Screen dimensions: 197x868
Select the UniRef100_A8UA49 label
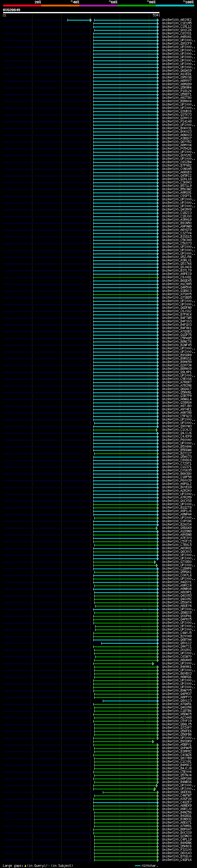[176, 660]
